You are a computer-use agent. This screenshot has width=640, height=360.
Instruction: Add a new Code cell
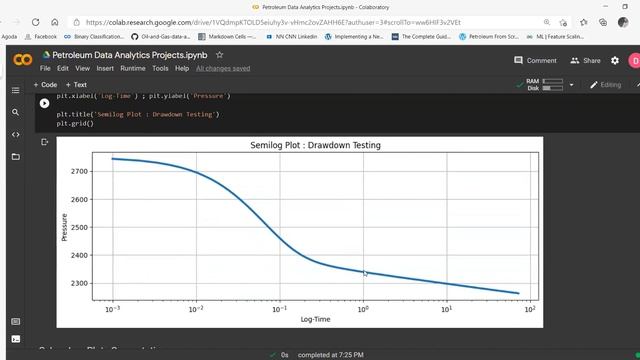tap(45, 84)
